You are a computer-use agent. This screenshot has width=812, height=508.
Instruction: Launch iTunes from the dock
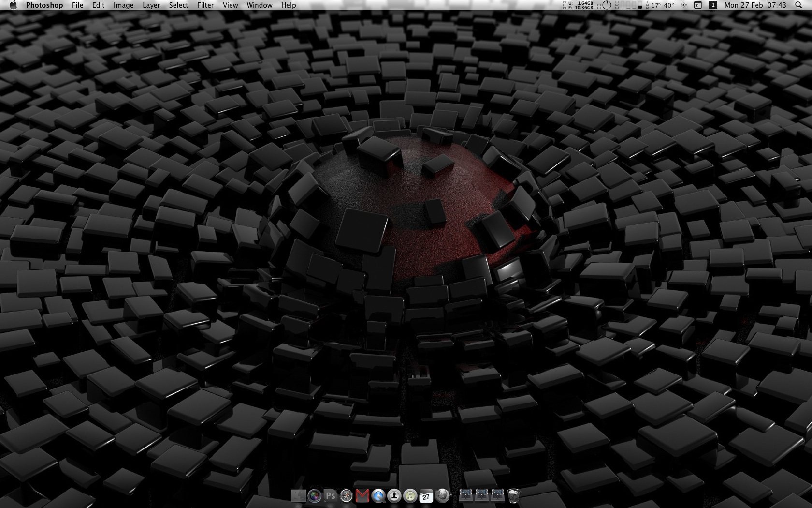click(x=410, y=495)
